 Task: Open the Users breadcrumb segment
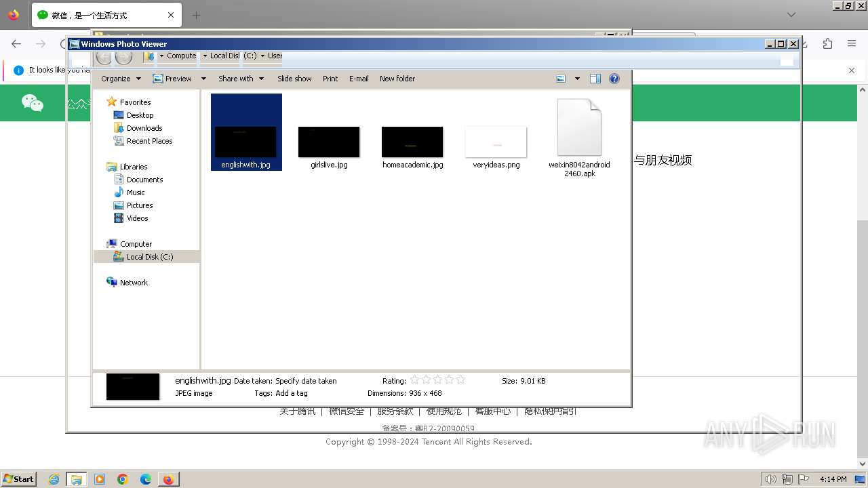coord(275,56)
